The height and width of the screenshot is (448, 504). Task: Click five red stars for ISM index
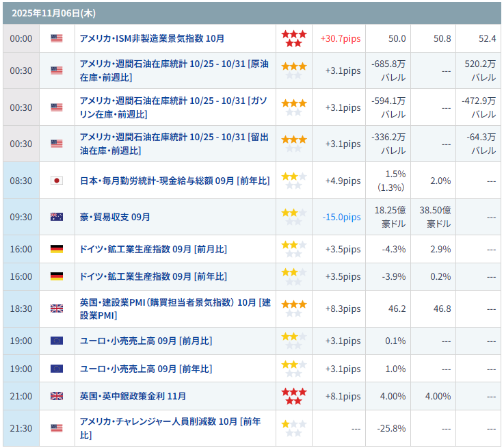coord(294,39)
